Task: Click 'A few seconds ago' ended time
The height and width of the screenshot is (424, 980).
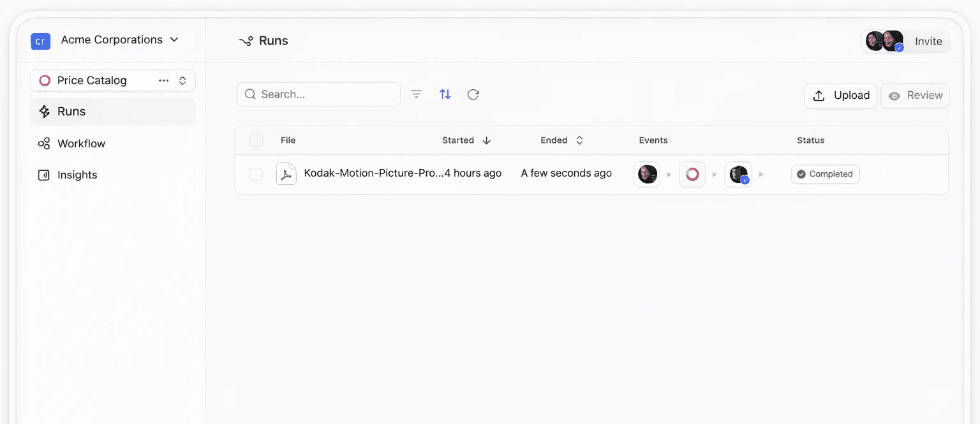Action: [567, 173]
